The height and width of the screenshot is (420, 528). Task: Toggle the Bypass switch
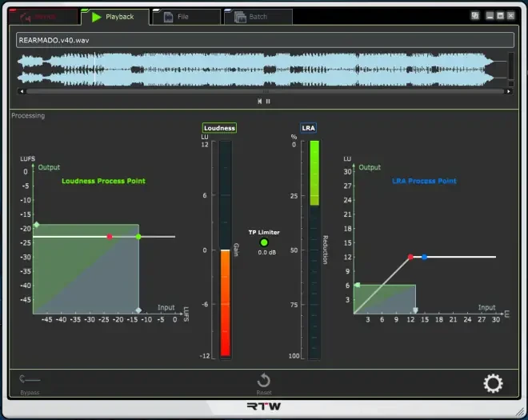pyautogui.click(x=30, y=380)
